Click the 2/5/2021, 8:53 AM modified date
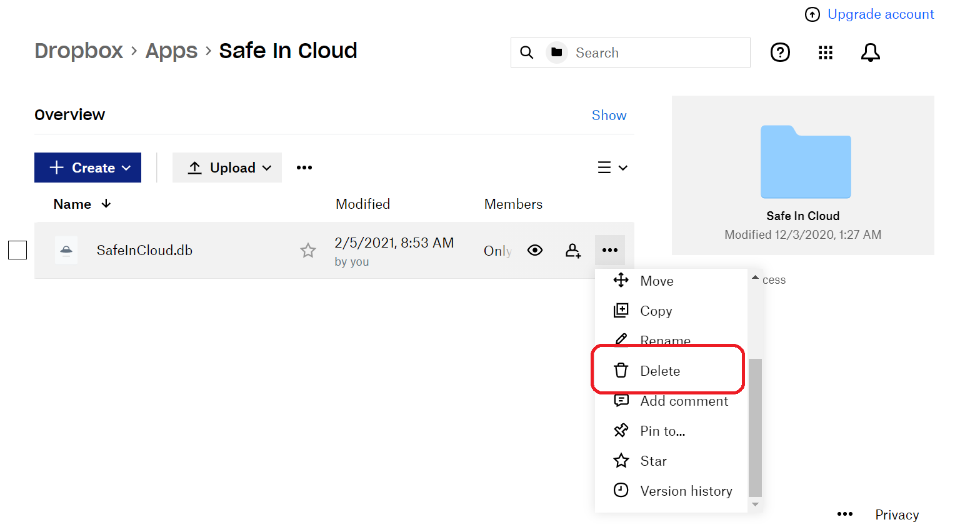This screenshot has height=532, width=980. [x=394, y=243]
